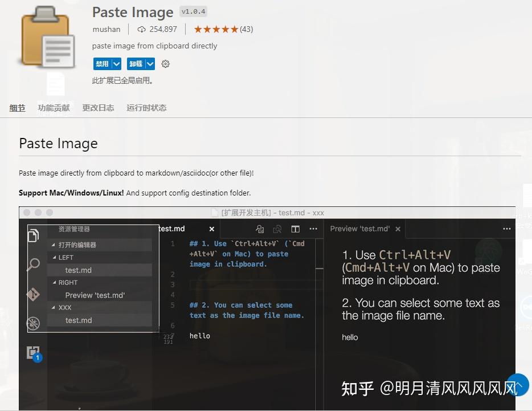Image resolution: width=532 pixels, height=411 pixels.
Task: Select the Preview 'test.md' editor tab
Action: point(361,229)
